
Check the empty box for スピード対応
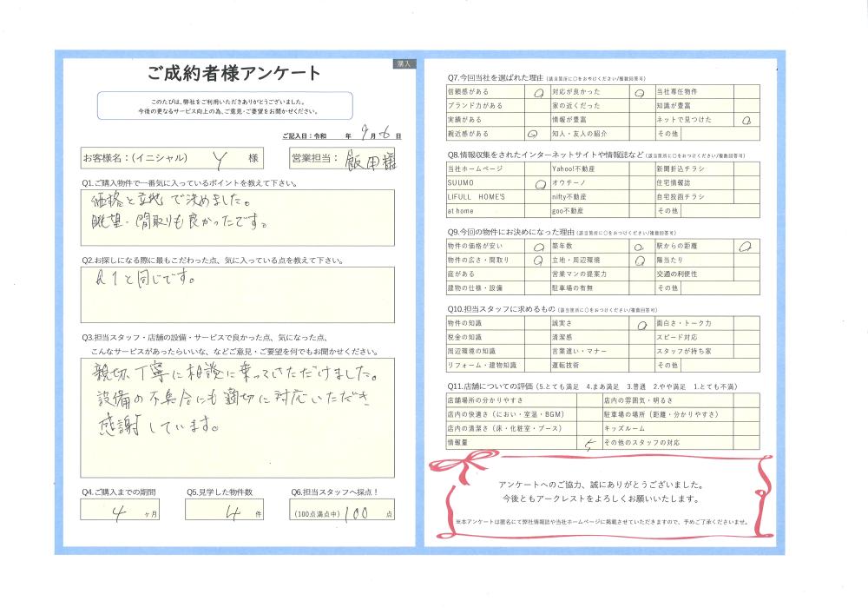pos(746,338)
